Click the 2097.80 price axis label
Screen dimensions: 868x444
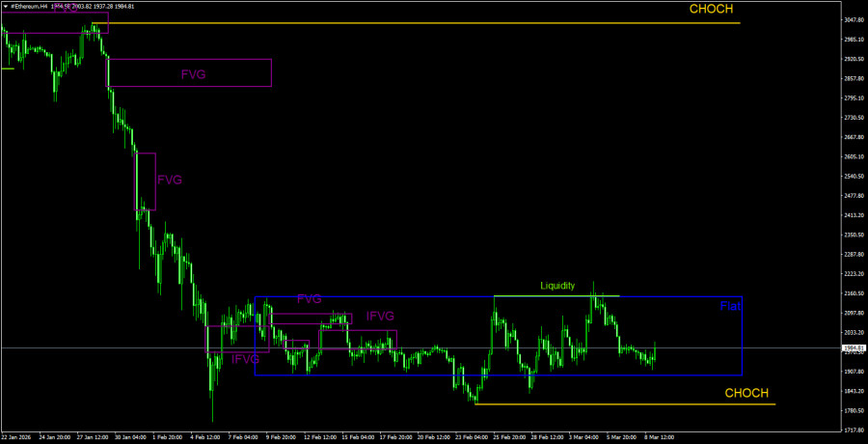tap(853, 313)
